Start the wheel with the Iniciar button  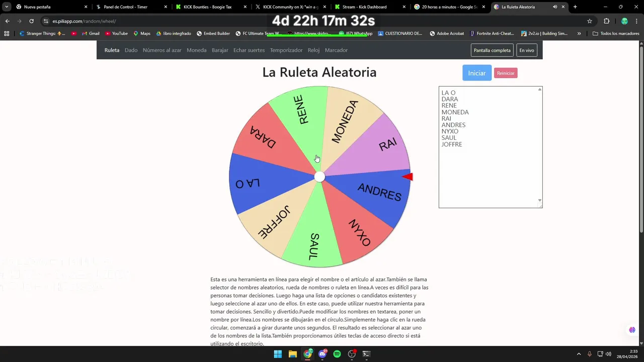pos(477,73)
